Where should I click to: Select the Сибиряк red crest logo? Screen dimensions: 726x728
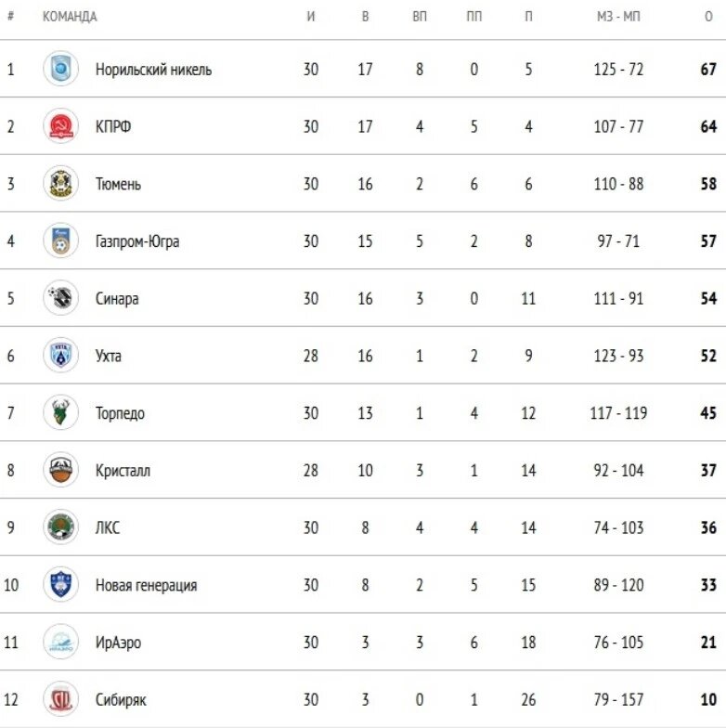pyautogui.click(x=61, y=699)
